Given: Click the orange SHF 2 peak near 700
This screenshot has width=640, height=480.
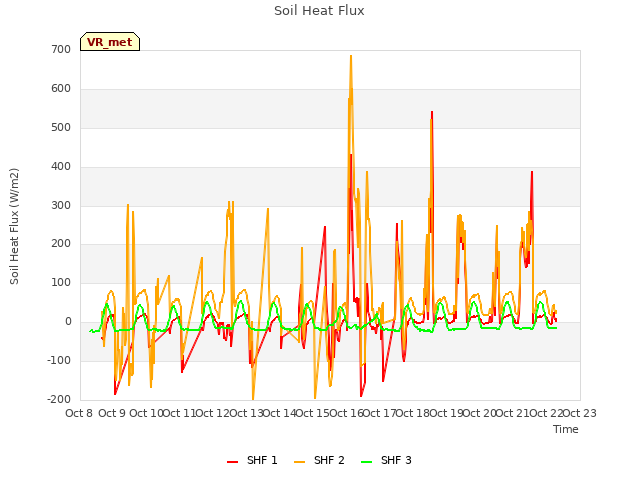Looking at the screenshot, I should [351, 56].
